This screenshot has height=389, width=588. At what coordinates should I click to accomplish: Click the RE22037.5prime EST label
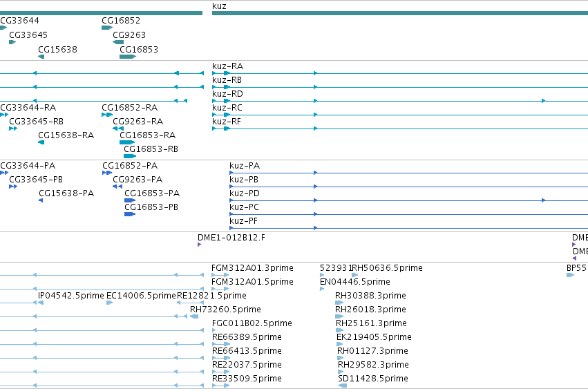(247, 365)
